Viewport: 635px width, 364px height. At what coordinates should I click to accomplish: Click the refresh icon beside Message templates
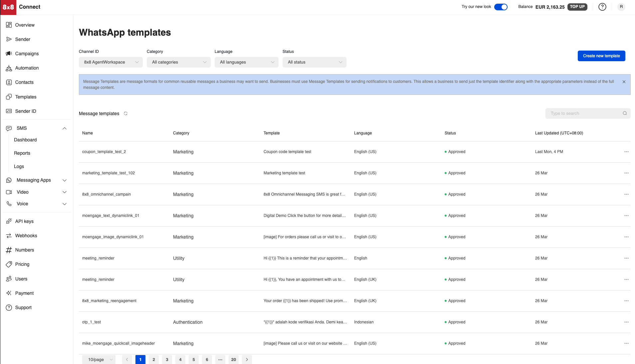tap(125, 113)
